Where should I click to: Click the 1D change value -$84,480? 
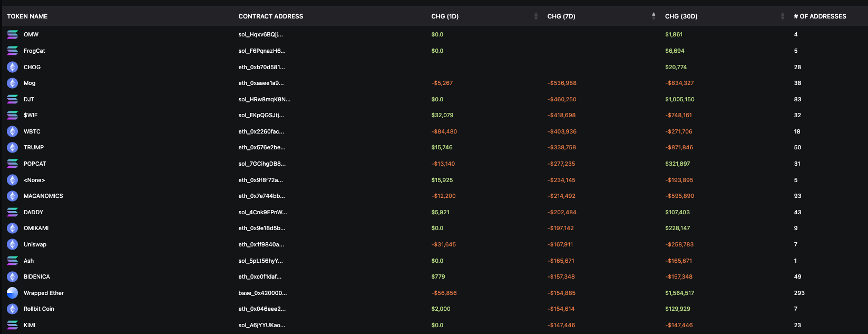(x=444, y=131)
